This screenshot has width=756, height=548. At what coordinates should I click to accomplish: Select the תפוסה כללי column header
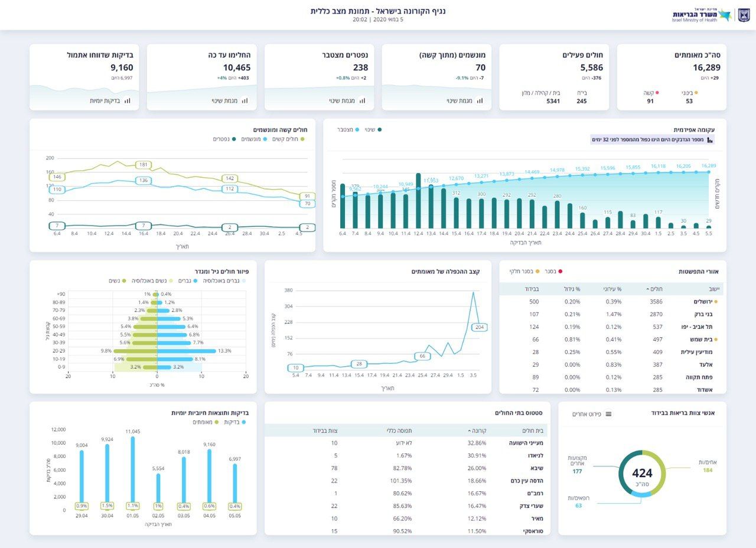(x=398, y=430)
